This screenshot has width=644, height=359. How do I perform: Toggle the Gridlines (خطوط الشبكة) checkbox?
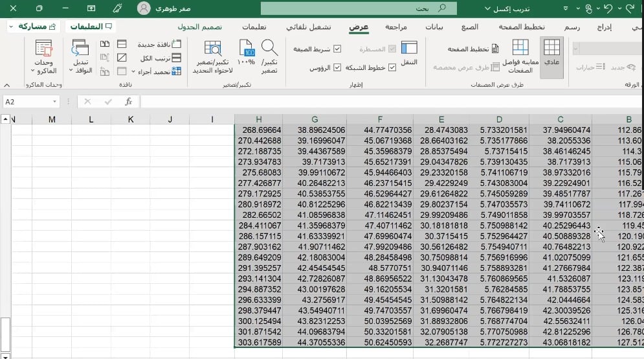point(392,67)
